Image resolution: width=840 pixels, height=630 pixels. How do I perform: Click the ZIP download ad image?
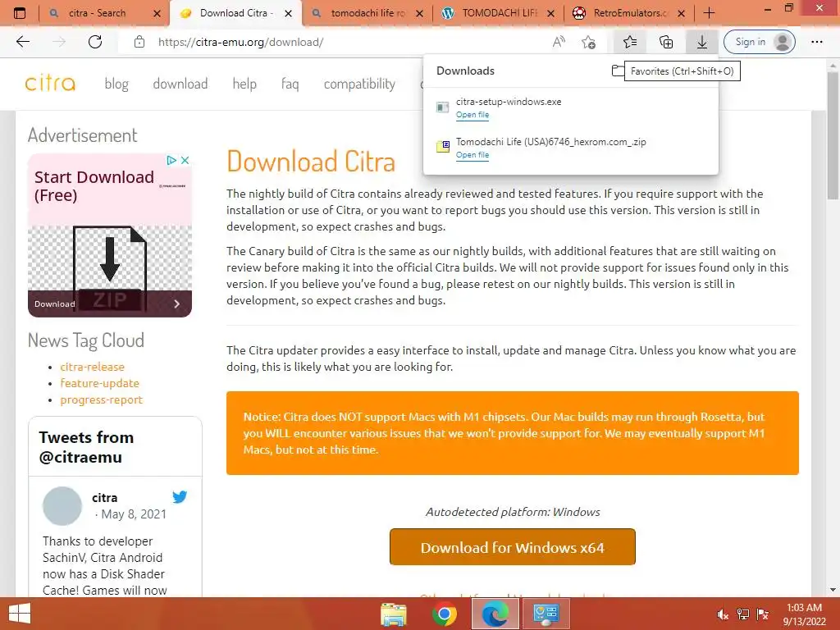pyautogui.click(x=110, y=268)
